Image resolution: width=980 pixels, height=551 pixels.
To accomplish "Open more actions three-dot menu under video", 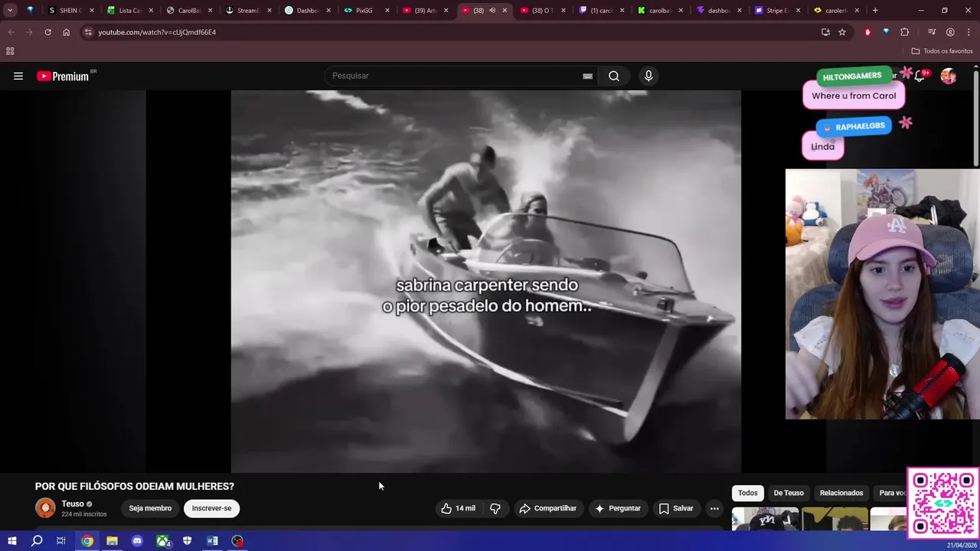I will [714, 508].
